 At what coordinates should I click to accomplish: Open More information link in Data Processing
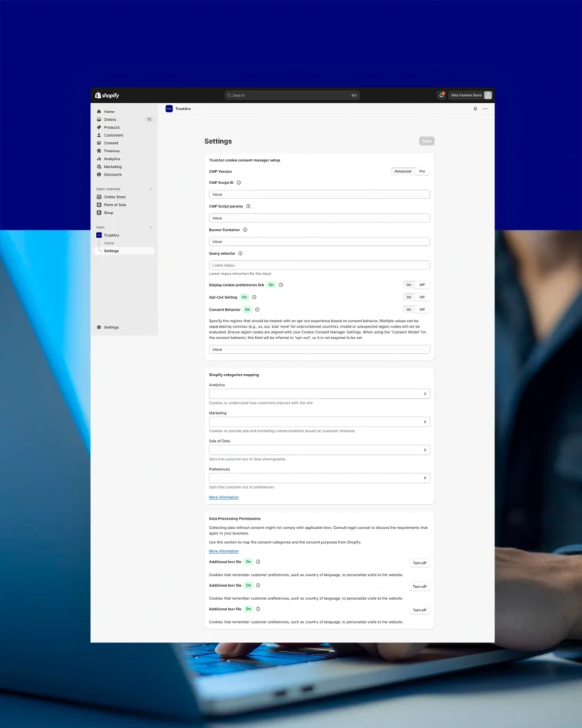pos(224,551)
